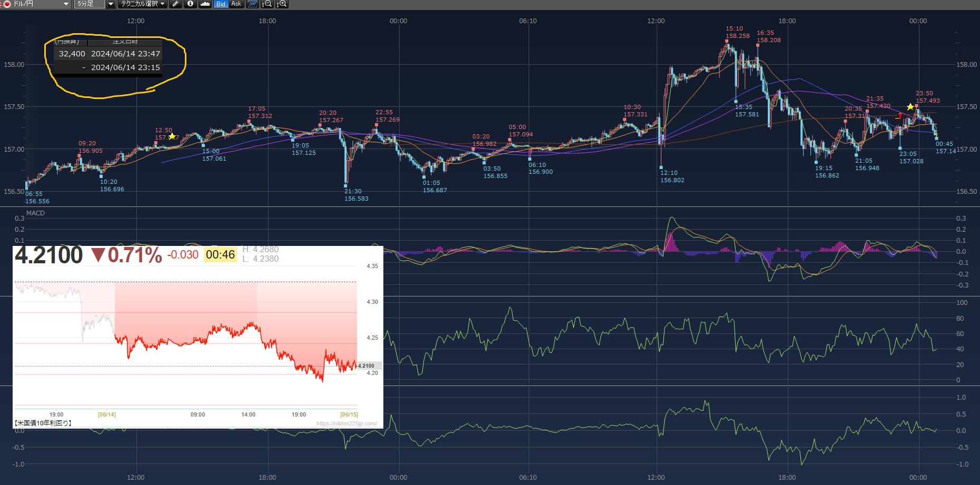Switch price display to Bid
Image resolution: width=980 pixels, height=485 pixels.
click(221, 4)
